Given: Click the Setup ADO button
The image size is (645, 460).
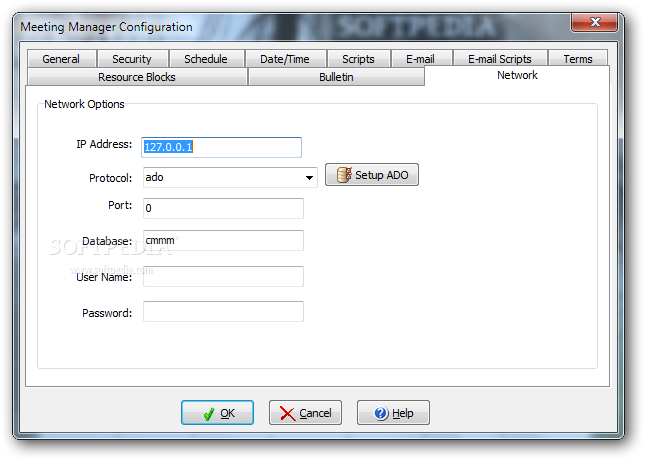Looking at the screenshot, I should tap(372, 175).
